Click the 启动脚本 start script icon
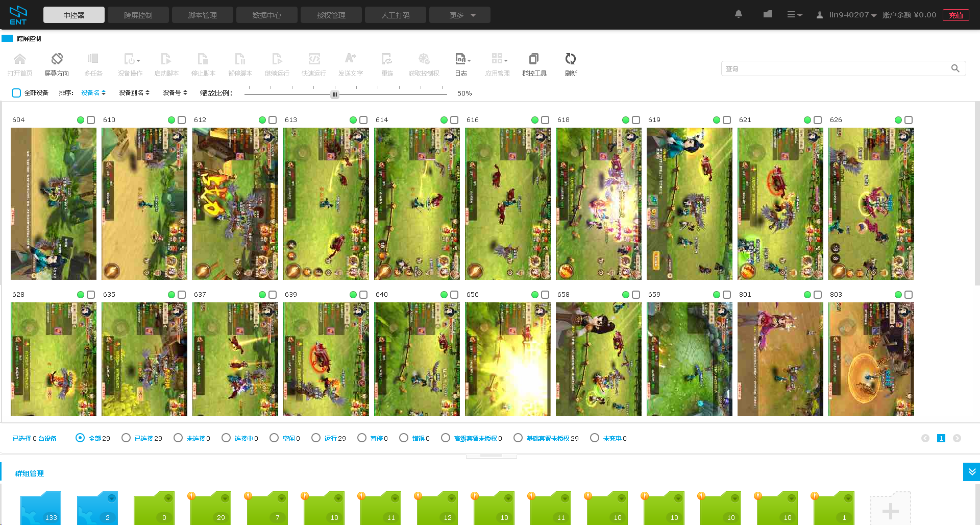This screenshot has height=525, width=980. (x=166, y=59)
